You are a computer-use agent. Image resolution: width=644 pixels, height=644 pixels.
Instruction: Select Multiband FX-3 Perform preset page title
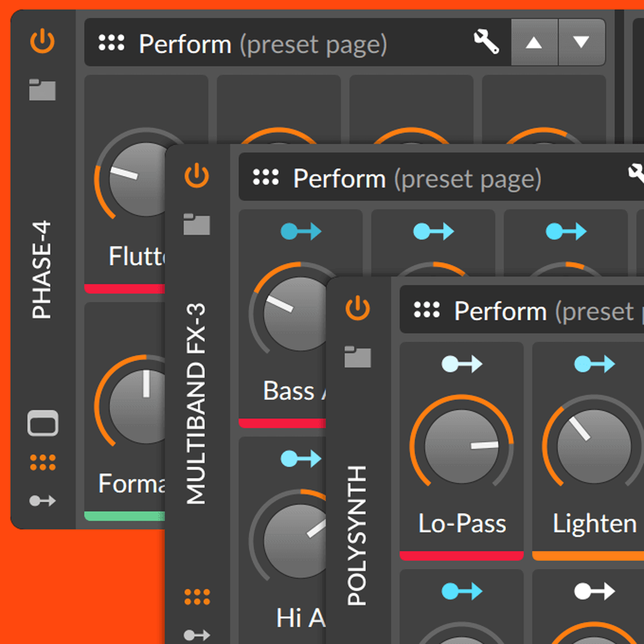tap(417, 179)
